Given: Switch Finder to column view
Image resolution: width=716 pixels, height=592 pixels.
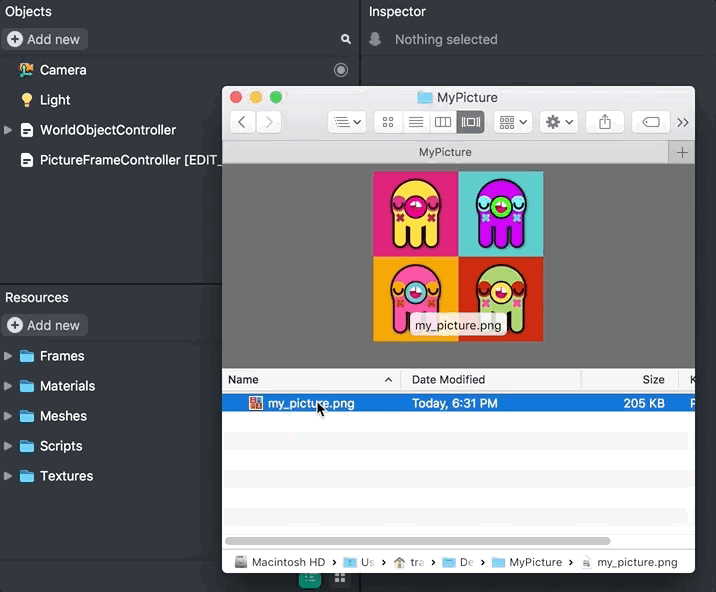Looking at the screenshot, I should [443, 122].
